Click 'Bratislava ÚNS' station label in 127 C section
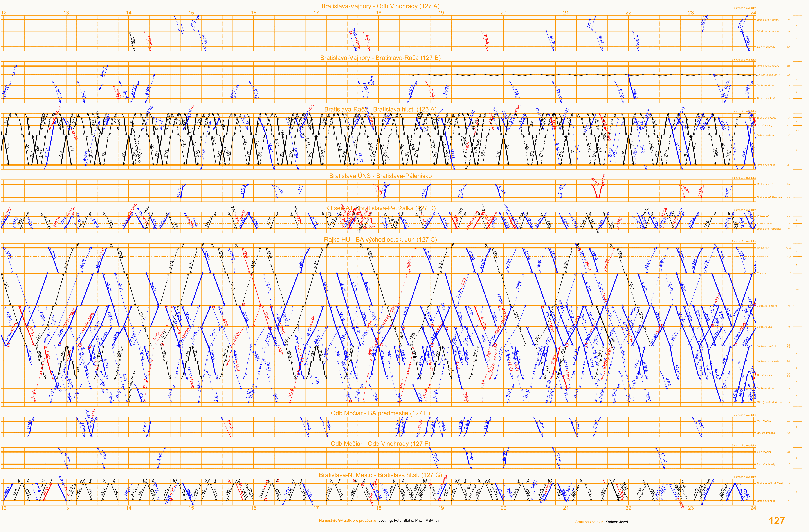 [765, 327]
